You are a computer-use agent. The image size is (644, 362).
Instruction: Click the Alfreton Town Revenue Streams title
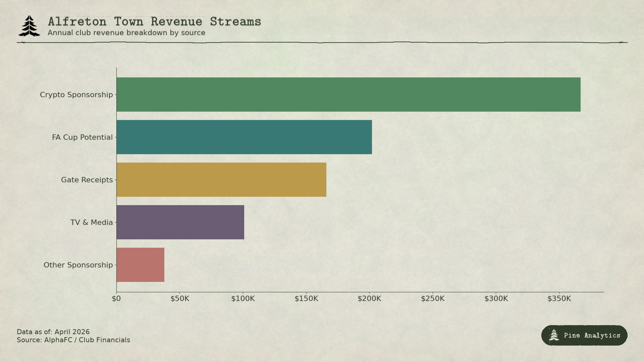coord(154,22)
